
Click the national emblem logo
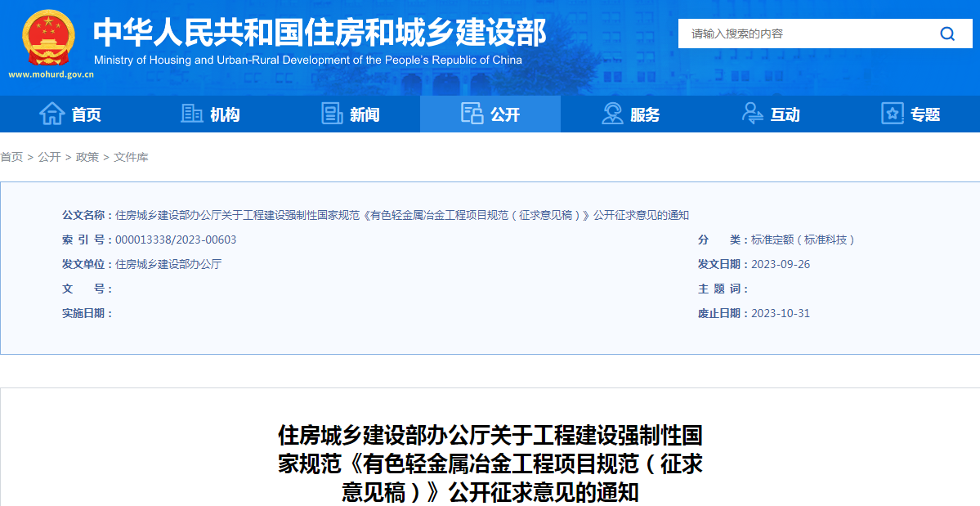tap(48, 38)
